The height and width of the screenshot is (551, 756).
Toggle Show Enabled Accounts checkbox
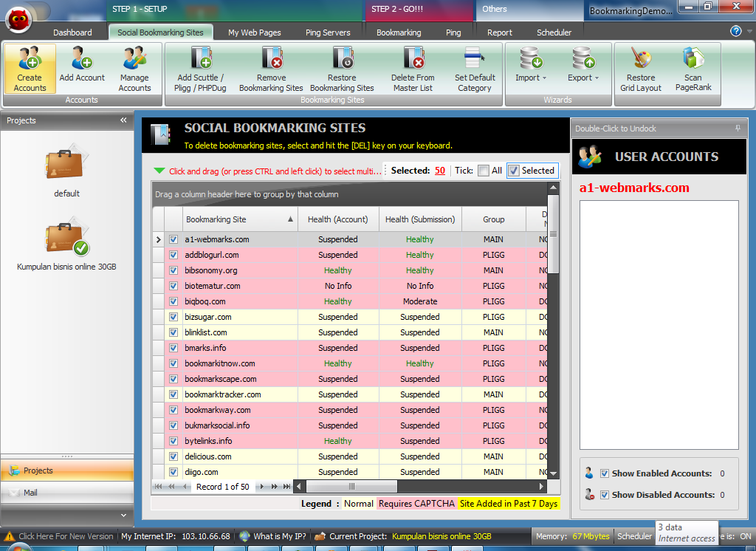[604, 473]
